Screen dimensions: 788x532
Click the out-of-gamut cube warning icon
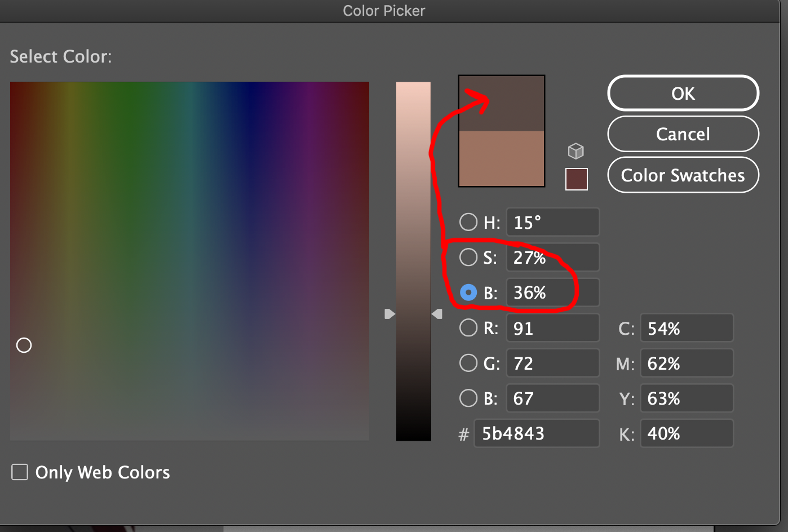(x=575, y=151)
